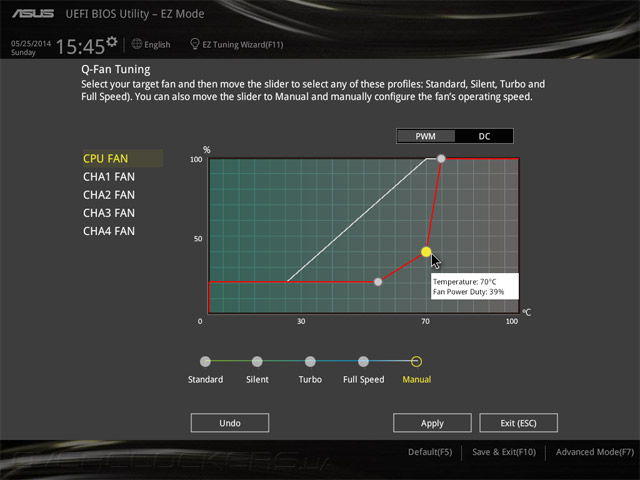Choose the Full Speed fan profile
The width and height of the screenshot is (640, 480).
point(363,361)
